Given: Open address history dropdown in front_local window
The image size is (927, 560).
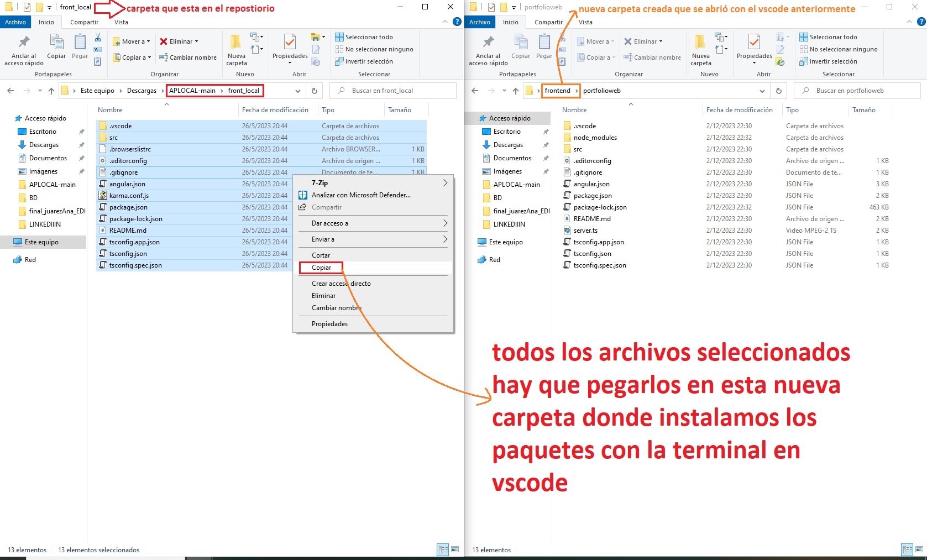Looking at the screenshot, I should click(x=298, y=91).
